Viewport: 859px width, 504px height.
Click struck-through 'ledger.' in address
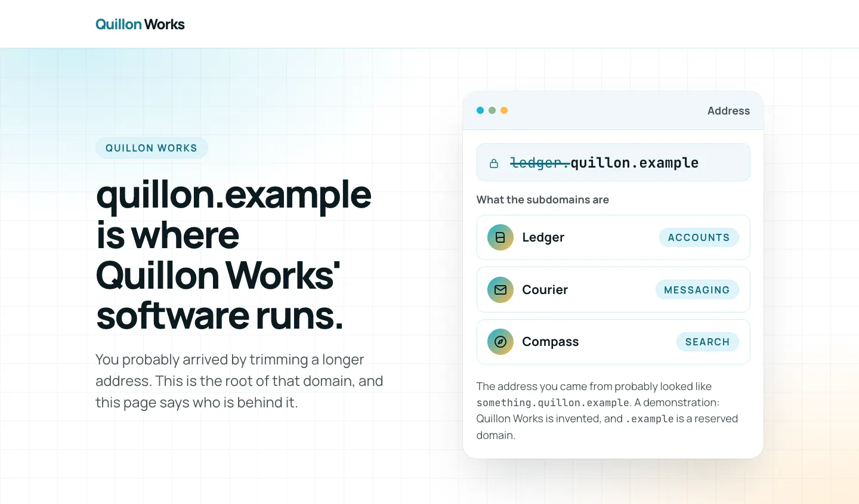(x=540, y=163)
